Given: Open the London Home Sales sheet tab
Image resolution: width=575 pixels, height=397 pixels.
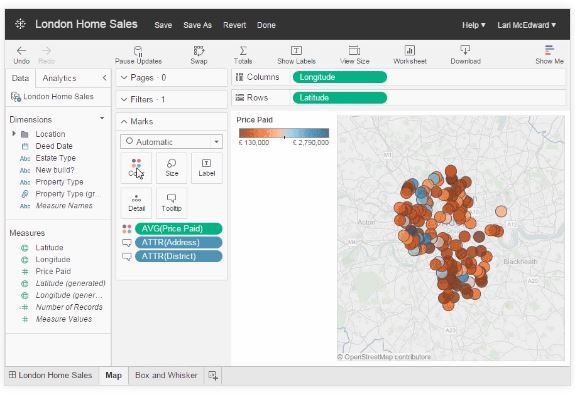Looking at the screenshot, I should tap(51, 375).
